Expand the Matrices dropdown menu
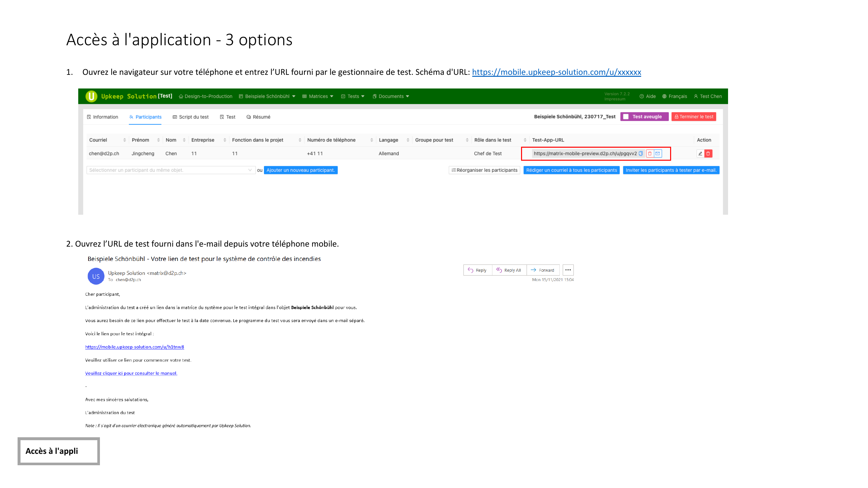Image resolution: width=868 pixels, height=488 pixels. [x=318, y=96]
